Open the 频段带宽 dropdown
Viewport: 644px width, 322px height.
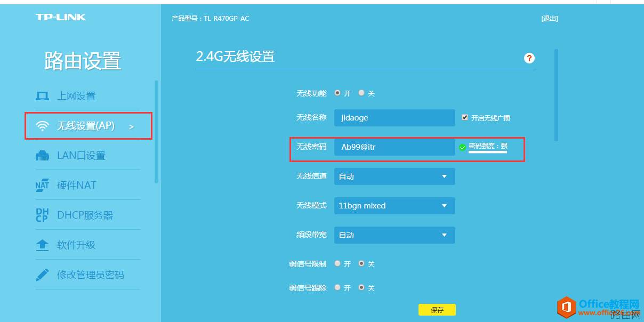395,235
